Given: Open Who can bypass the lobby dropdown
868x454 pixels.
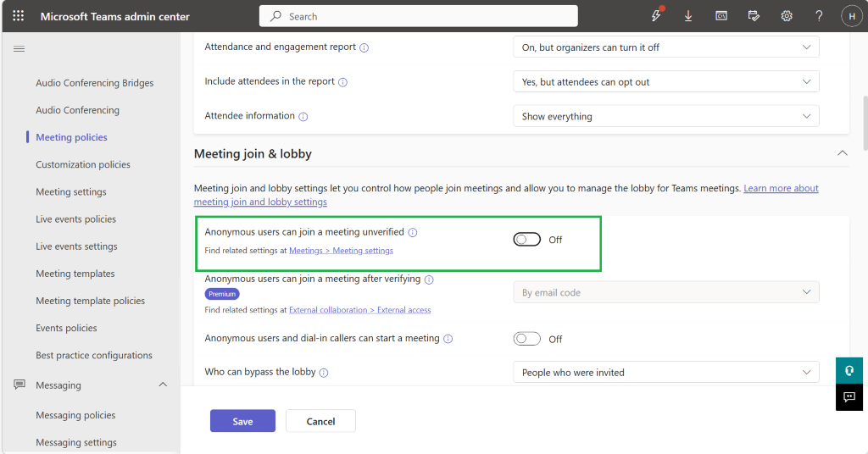Looking at the screenshot, I should point(666,372).
